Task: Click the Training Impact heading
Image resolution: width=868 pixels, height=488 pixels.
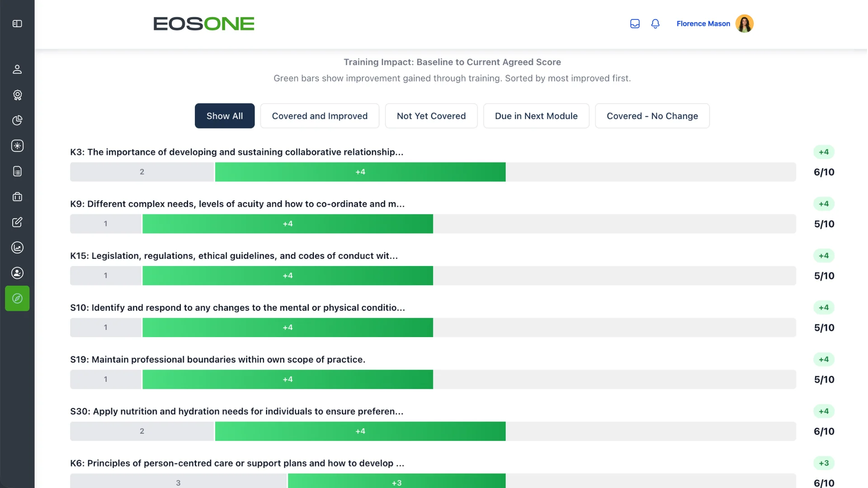Action: click(x=452, y=62)
